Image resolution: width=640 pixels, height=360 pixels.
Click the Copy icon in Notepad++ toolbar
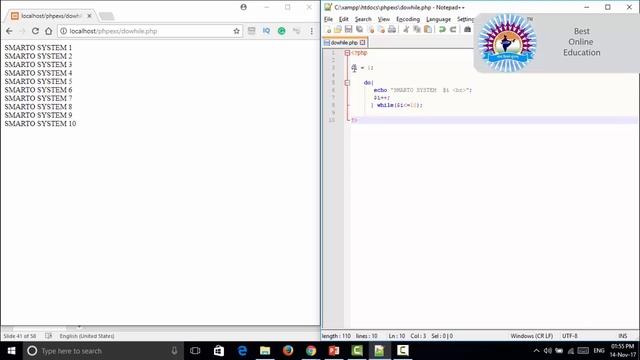[417, 29]
